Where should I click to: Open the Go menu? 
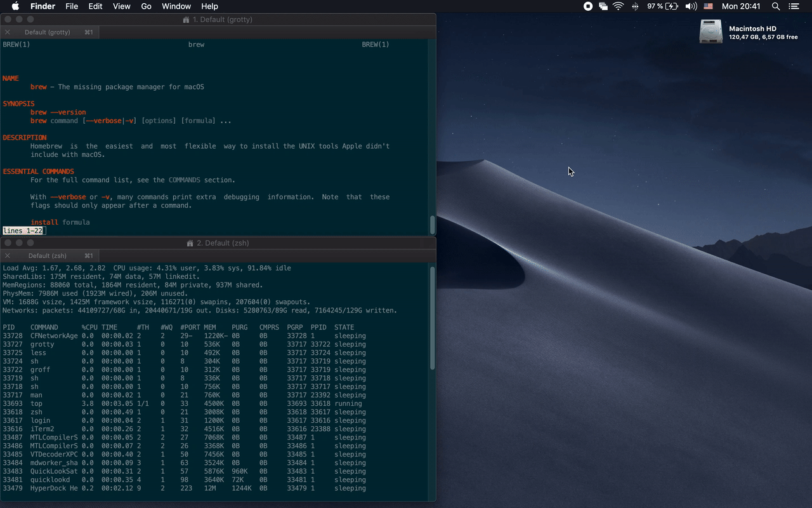(146, 6)
